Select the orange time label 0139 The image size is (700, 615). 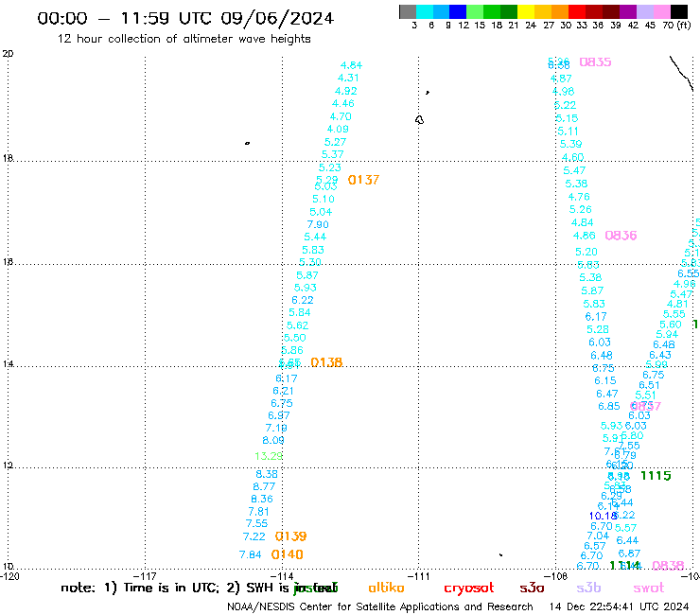coord(290,536)
